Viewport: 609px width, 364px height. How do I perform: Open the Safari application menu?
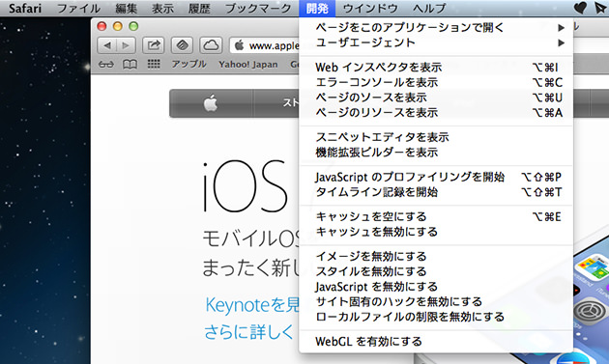pyautogui.click(x=25, y=8)
